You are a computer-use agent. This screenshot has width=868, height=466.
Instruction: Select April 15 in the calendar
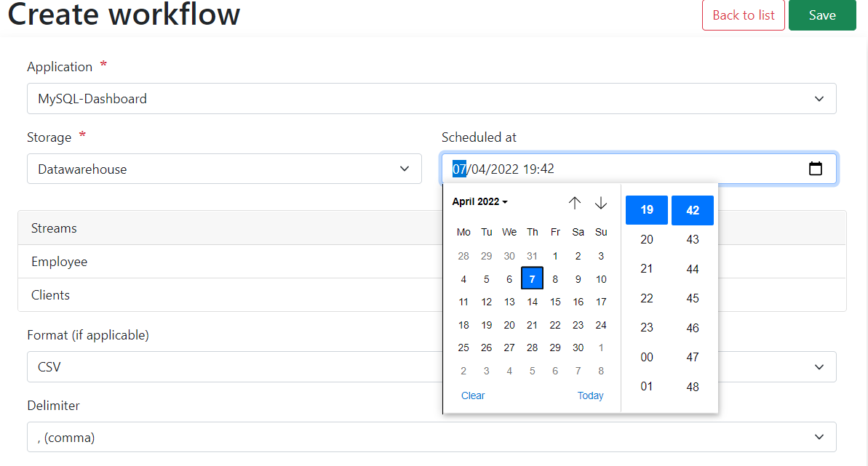(555, 302)
